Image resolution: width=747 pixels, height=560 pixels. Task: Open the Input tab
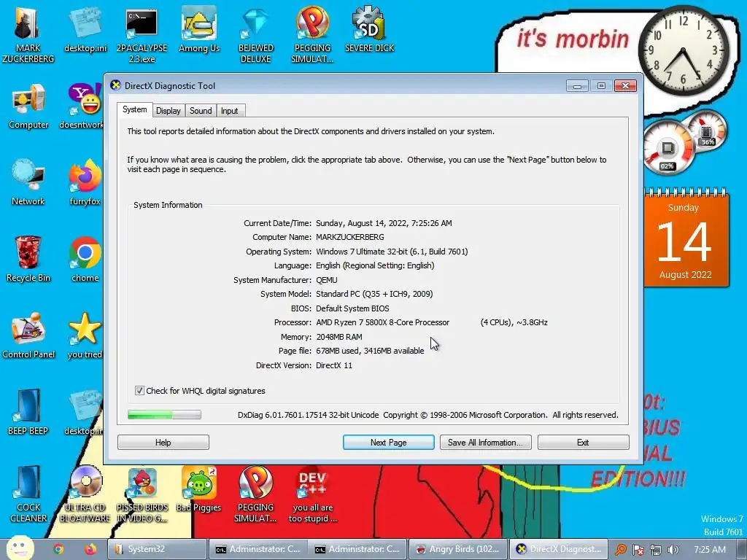pos(230,111)
